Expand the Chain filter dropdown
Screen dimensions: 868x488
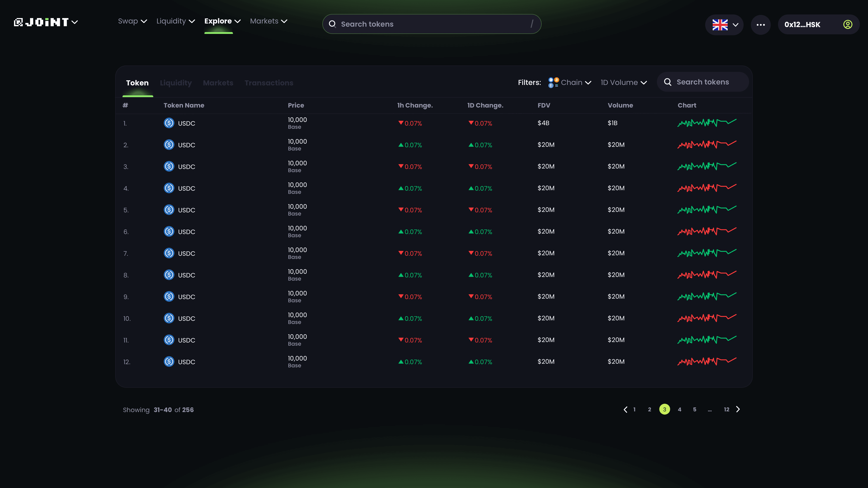[x=576, y=82]
